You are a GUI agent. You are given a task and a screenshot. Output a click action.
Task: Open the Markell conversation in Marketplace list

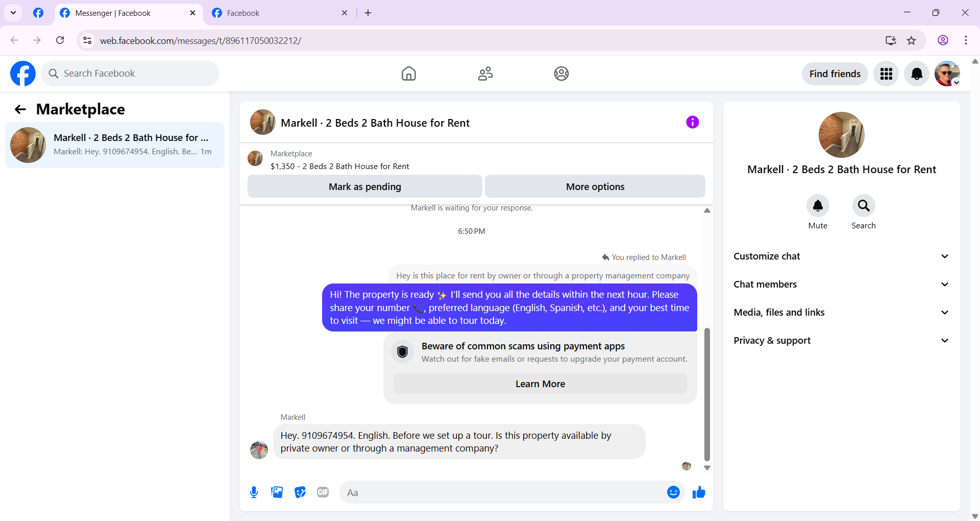point(115,145)
